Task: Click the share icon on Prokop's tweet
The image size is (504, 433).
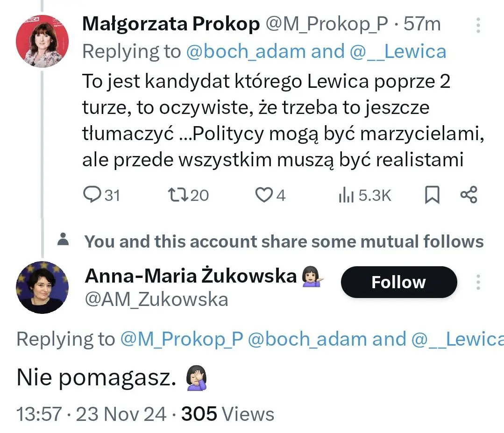Action: pyautogui.click(x=469, y=194)
